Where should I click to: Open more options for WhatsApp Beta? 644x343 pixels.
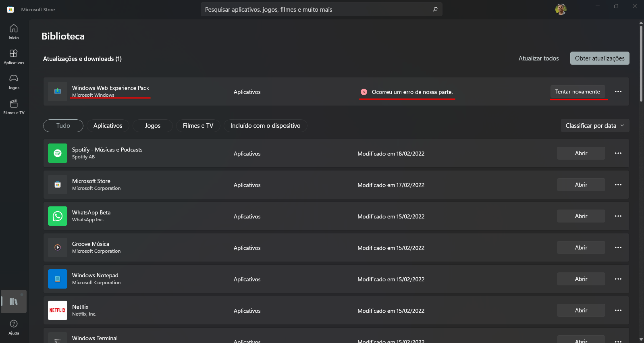[618, 216]
